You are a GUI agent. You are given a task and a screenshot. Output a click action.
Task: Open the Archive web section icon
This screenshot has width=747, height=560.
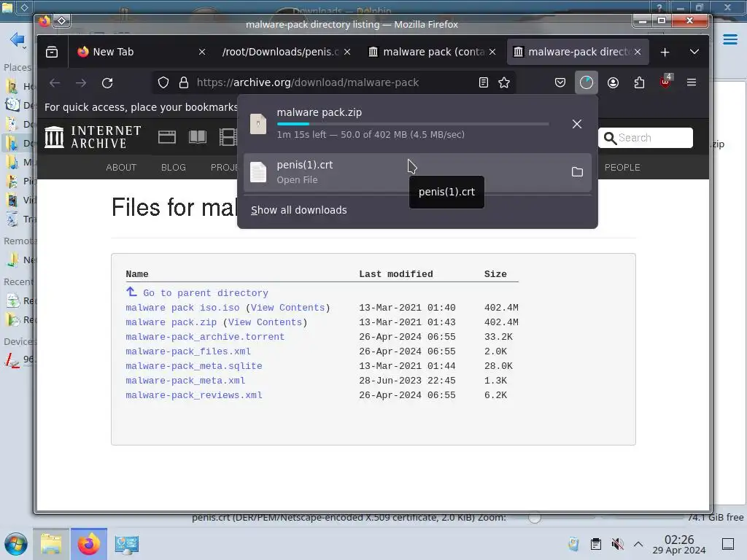[x=167, y=137]
